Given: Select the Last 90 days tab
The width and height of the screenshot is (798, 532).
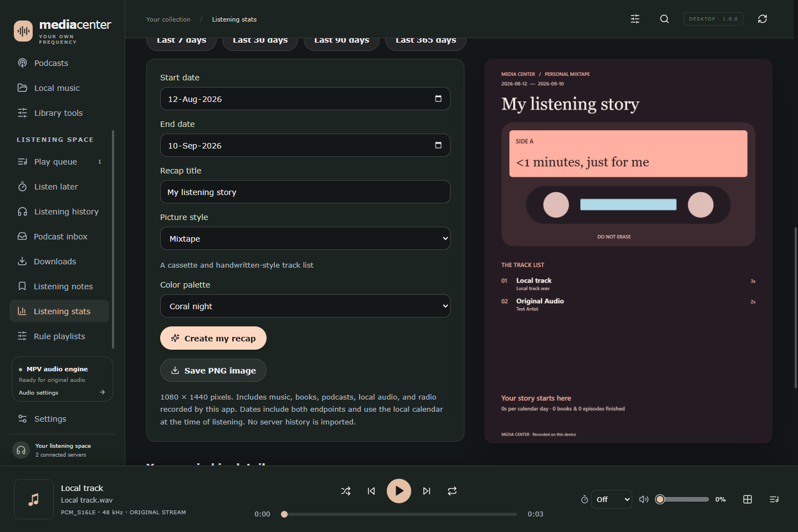Looking at the screenshot, I should coord(341,43).
